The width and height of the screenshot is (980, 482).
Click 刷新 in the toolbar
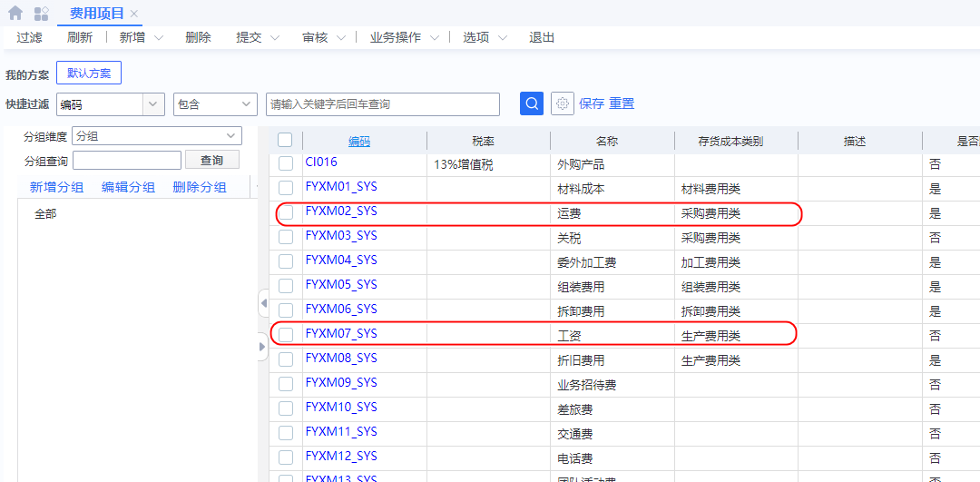click(x=80, y=38)
